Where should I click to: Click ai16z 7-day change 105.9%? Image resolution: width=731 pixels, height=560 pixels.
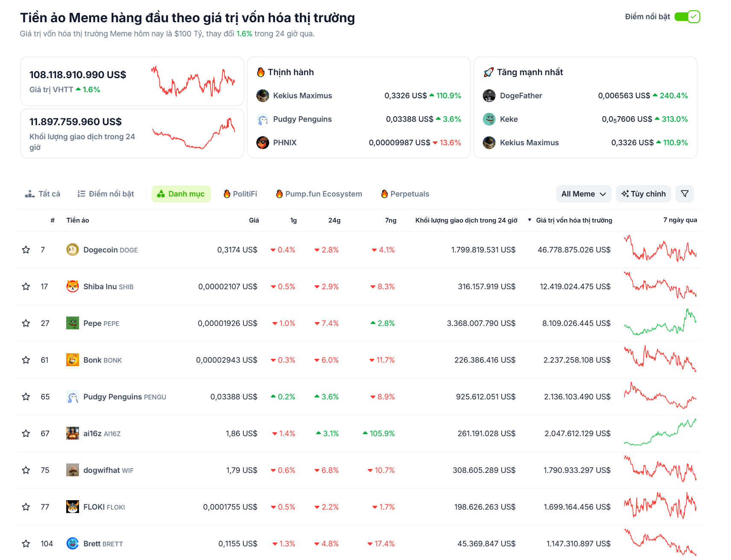379,434
